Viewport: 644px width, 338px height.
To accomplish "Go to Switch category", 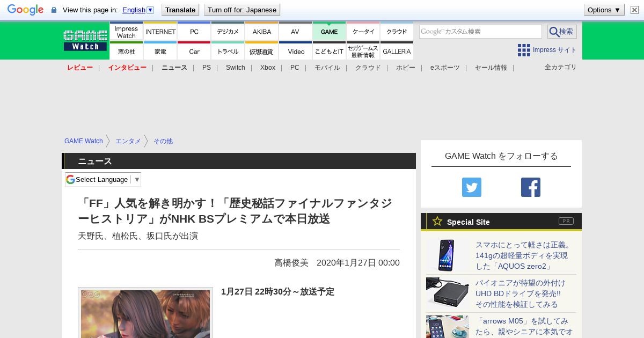I will click(236, 68).
